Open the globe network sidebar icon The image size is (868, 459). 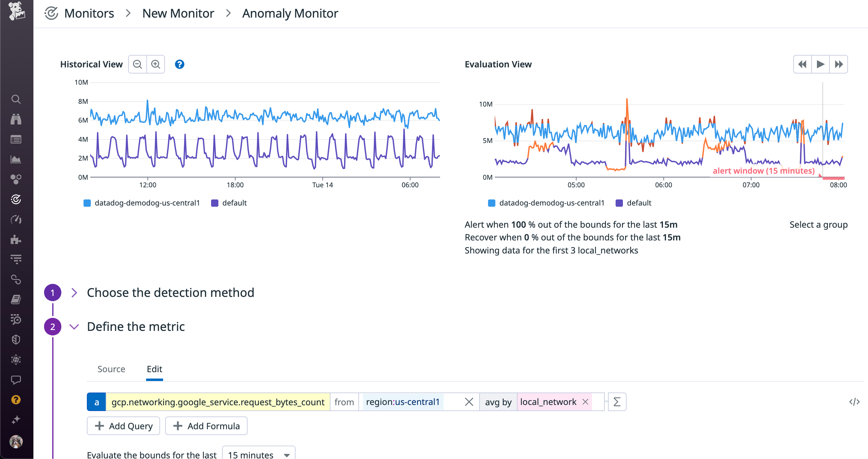click(16, 360)
